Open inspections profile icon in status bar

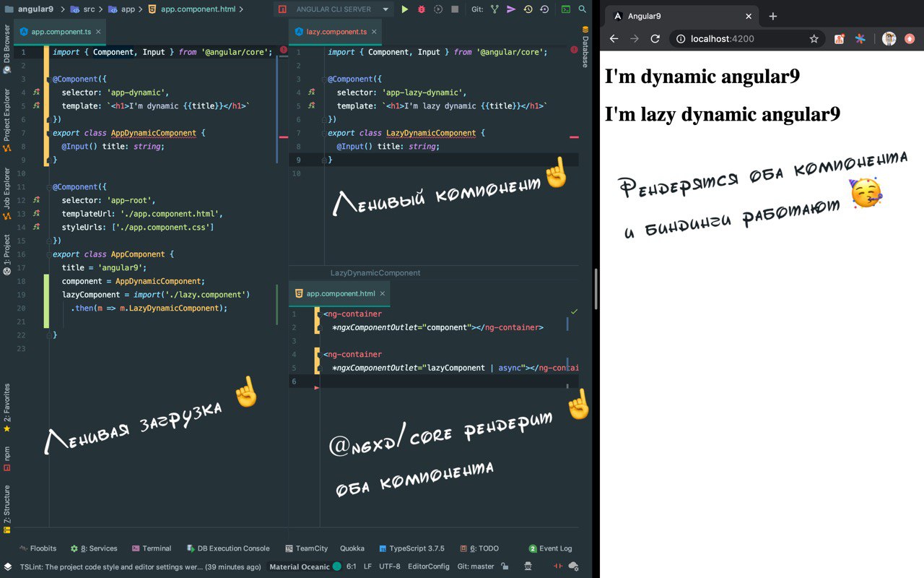528,566
